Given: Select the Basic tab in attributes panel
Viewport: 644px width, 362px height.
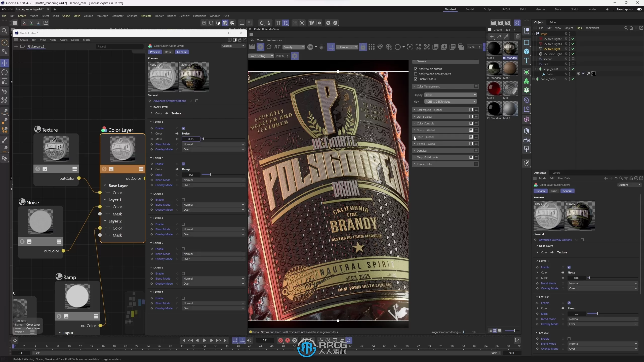Looking at the screenshot, I should click(554, 191).
